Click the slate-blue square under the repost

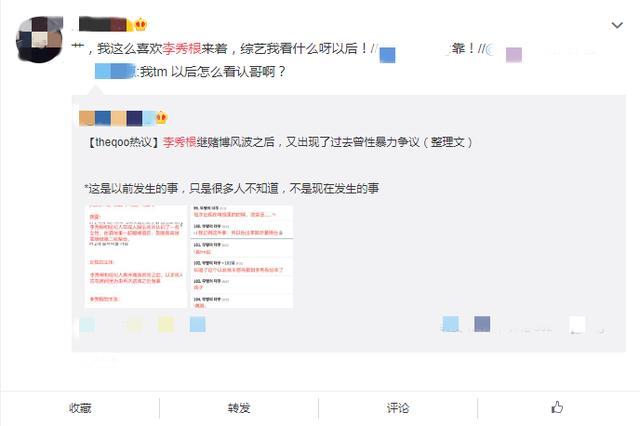click(482, 324)
